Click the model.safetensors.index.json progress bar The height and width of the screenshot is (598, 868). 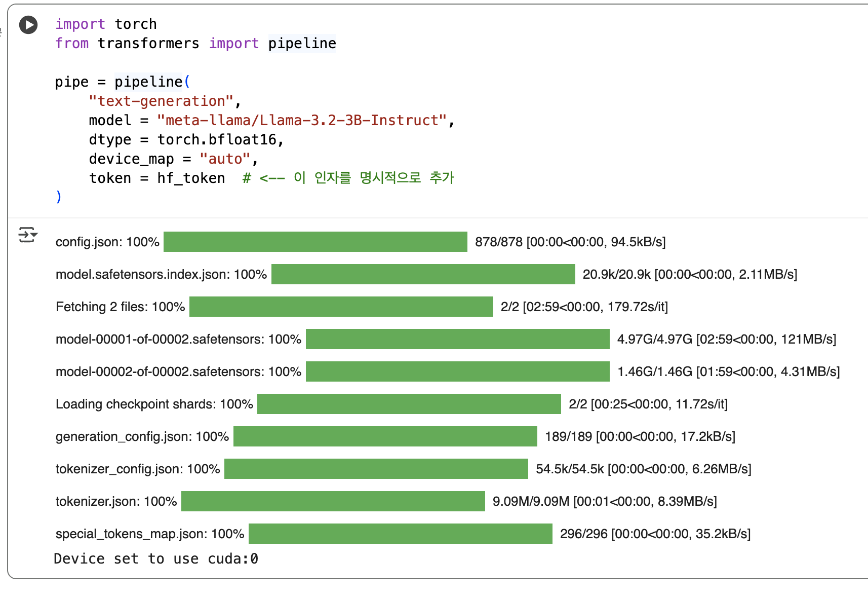pos(423,274)
